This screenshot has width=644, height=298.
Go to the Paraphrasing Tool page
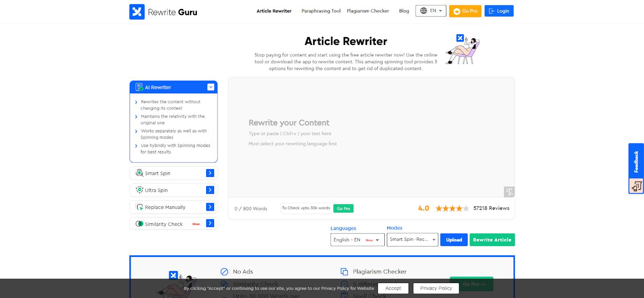321,11
